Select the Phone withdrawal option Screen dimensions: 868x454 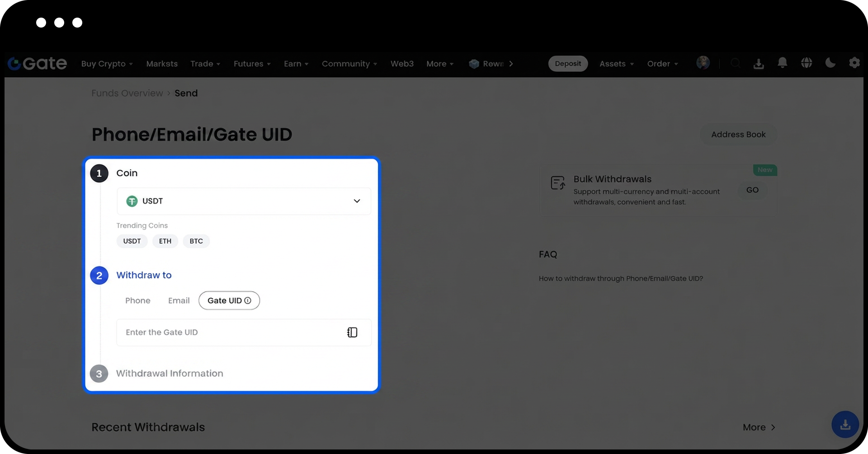pyautogui.click(x=137, y=300)
